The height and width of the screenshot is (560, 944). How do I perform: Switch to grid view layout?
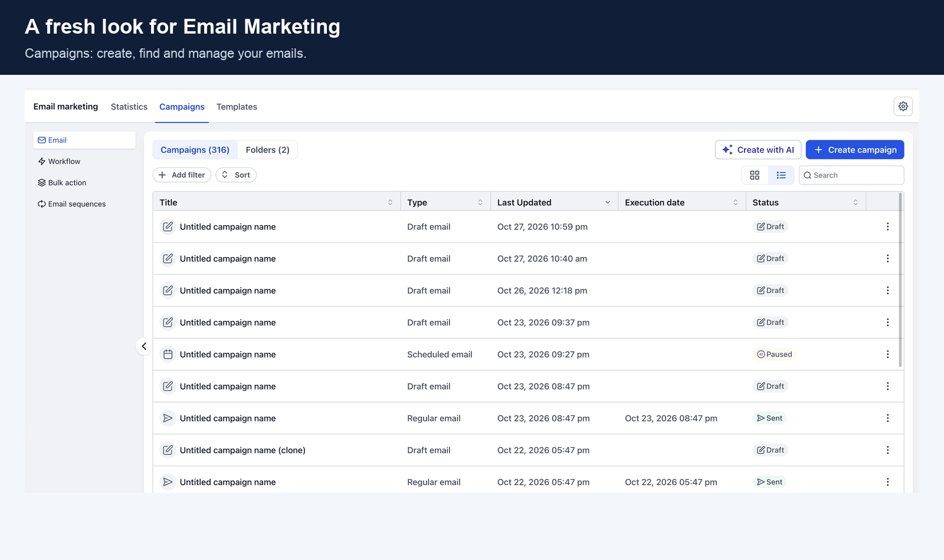pos(755,175)
